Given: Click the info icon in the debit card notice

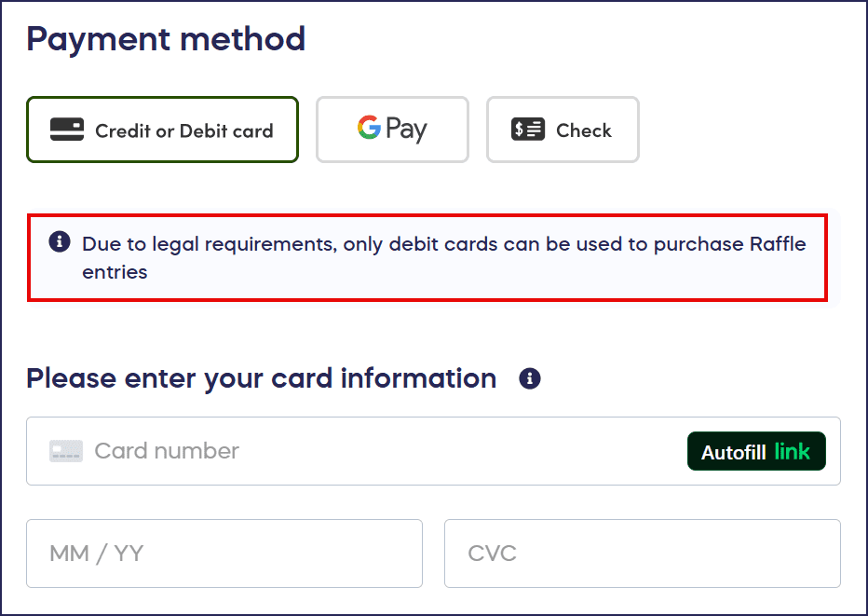Looking at the screenshot, I should [60, 242].
